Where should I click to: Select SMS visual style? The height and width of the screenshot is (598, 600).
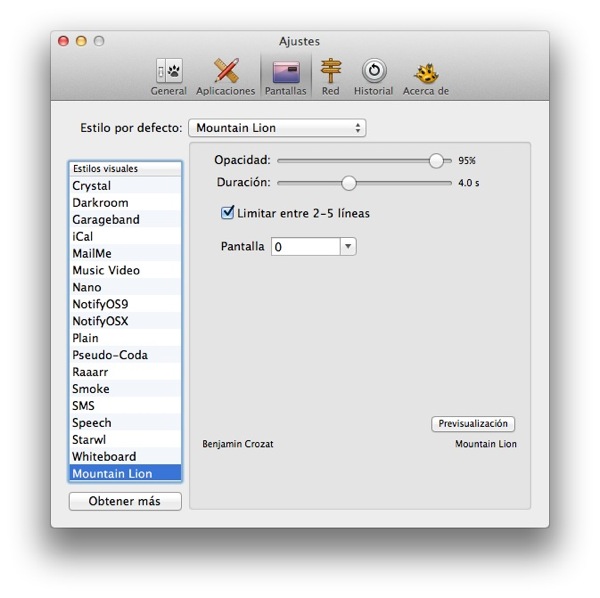pos(125,406)
